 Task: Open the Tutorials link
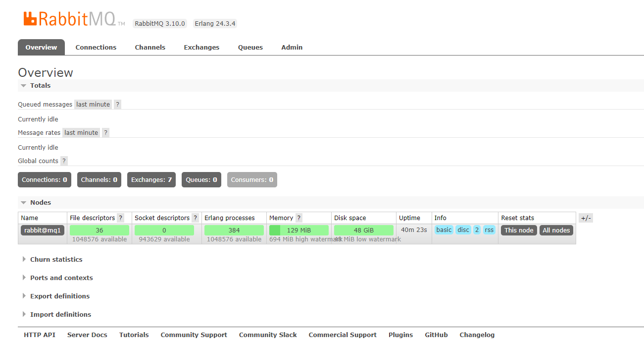(134, 335)
